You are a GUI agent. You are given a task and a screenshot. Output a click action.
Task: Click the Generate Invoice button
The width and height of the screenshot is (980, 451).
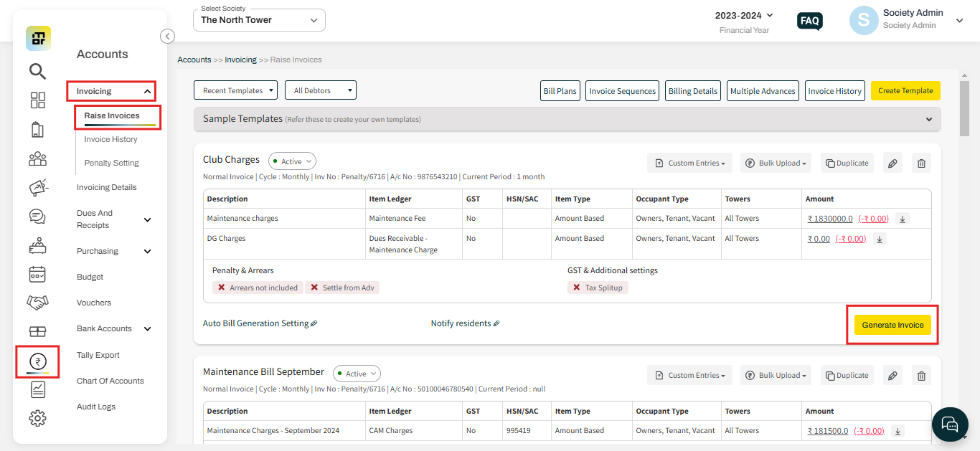[892, 324]
